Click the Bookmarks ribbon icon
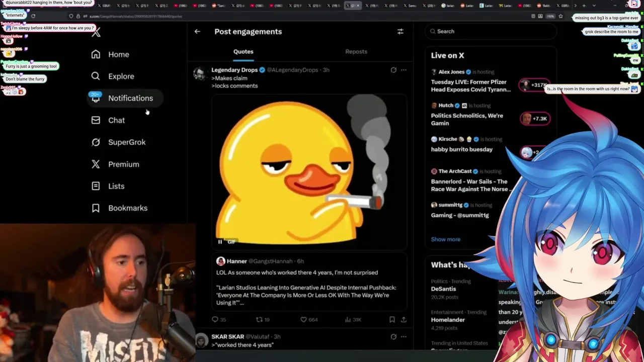644x362 pixels. pyautogui.click(x=96, y=208)
